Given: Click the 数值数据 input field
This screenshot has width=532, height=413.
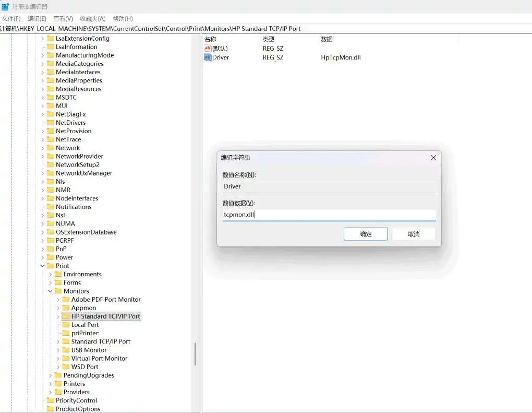Looking at the screenshot, I should [329, 215].
